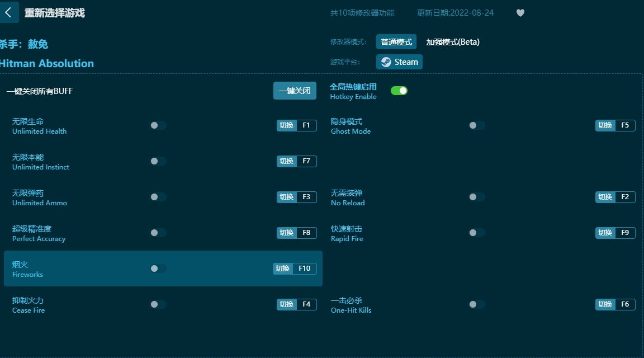Viewport: 644px width, 358px height.
Task: Click the F8 hotkey field
Action: (x=306, y=233)
